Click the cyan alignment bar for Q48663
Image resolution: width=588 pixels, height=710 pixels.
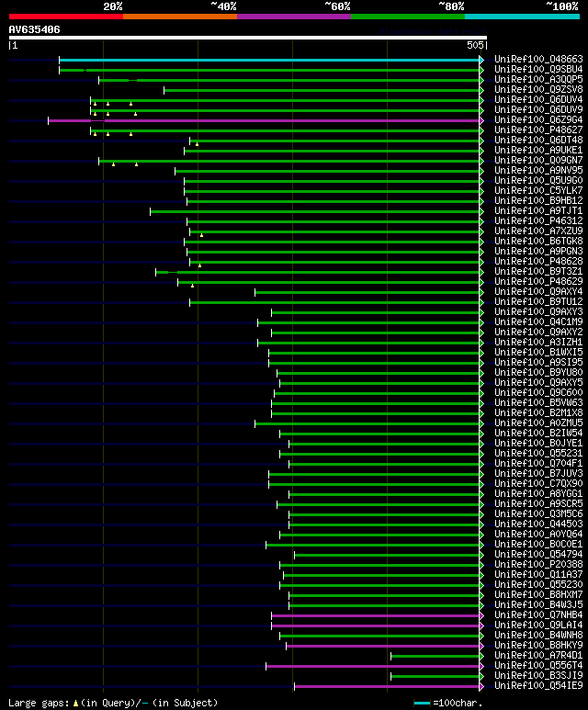point(269,61)
